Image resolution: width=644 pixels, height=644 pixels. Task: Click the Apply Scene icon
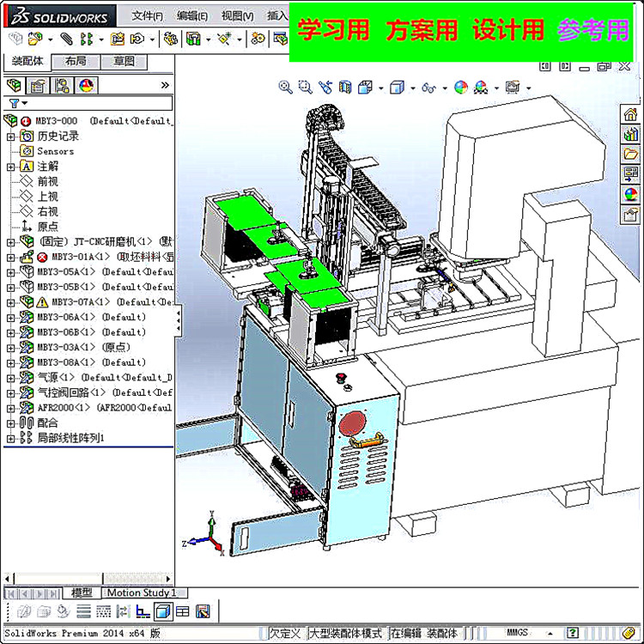coord(481,87)
